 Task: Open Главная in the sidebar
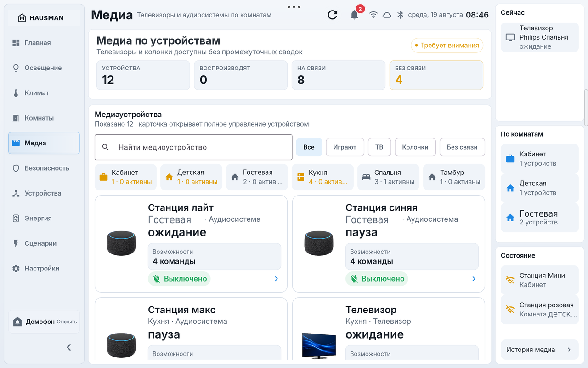tap(44, 43)
